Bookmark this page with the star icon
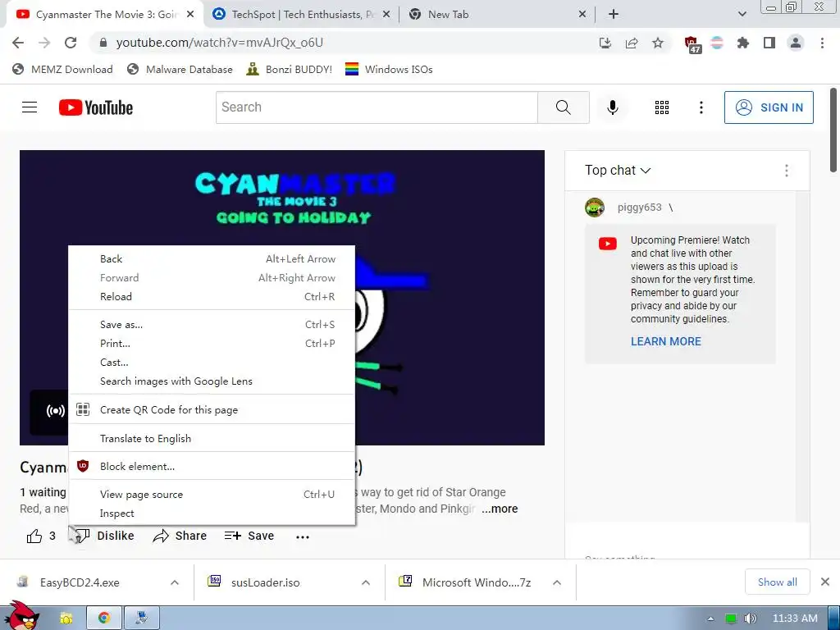840x630 pixels. click(658, 43)
